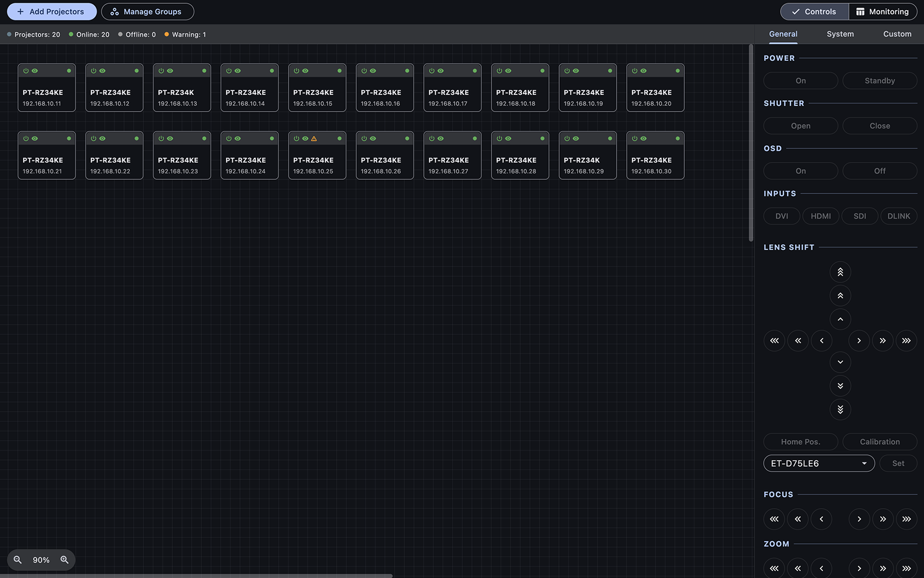Image resolution: width=924 pixels, height=578 pixels.
Task: Shift lens right triple chevron
Action: point(907,341)
